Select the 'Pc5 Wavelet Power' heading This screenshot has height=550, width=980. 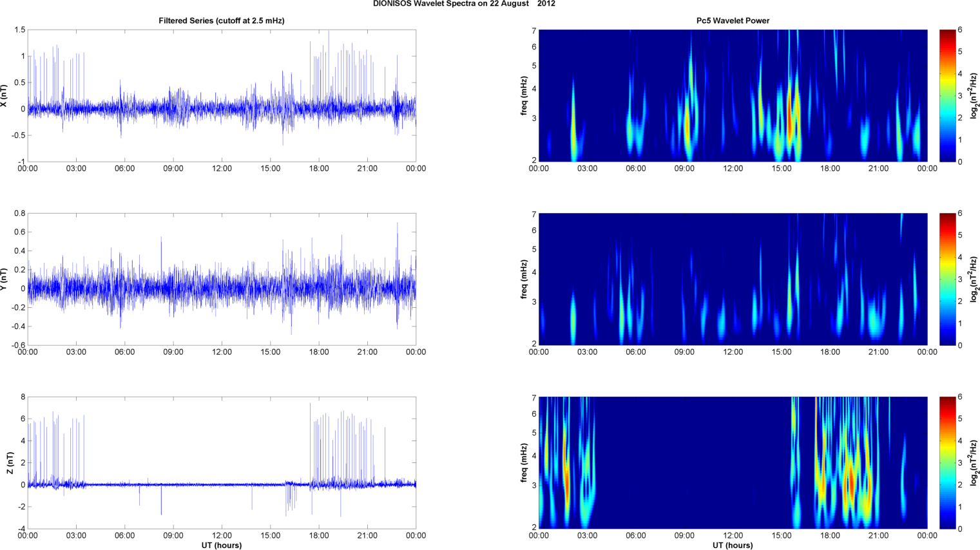click(x=733, y=21)
